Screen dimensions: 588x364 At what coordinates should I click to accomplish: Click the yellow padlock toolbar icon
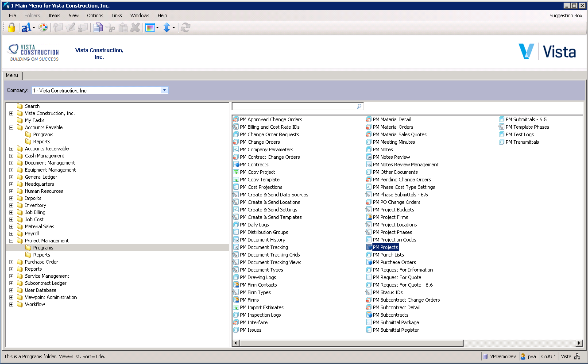coord(12,27)
